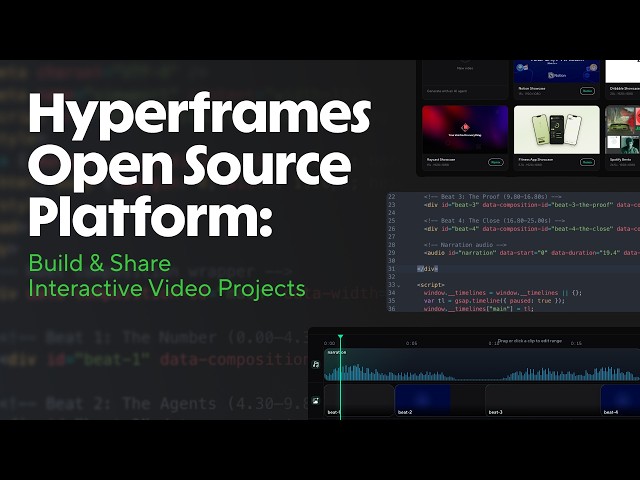Click the <script> tag on line 33

431,284
